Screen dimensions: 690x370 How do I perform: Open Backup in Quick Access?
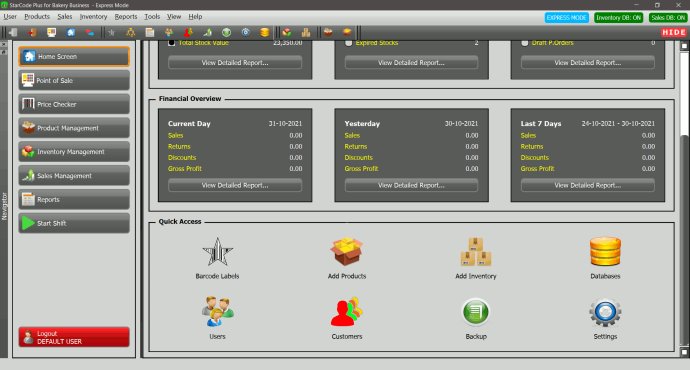point(476,319)
